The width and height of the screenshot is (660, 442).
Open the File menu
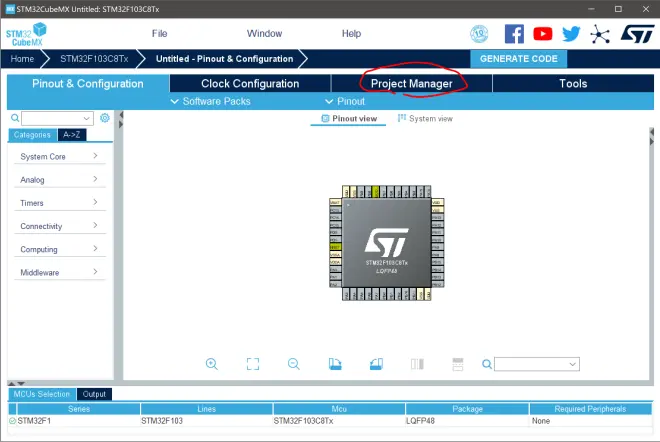[x=160, y=34]
